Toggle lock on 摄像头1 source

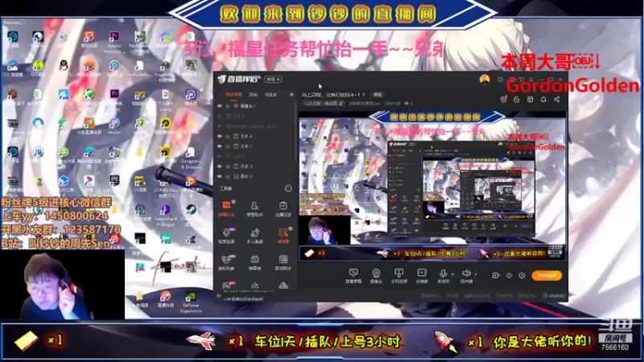click(228, 106)
